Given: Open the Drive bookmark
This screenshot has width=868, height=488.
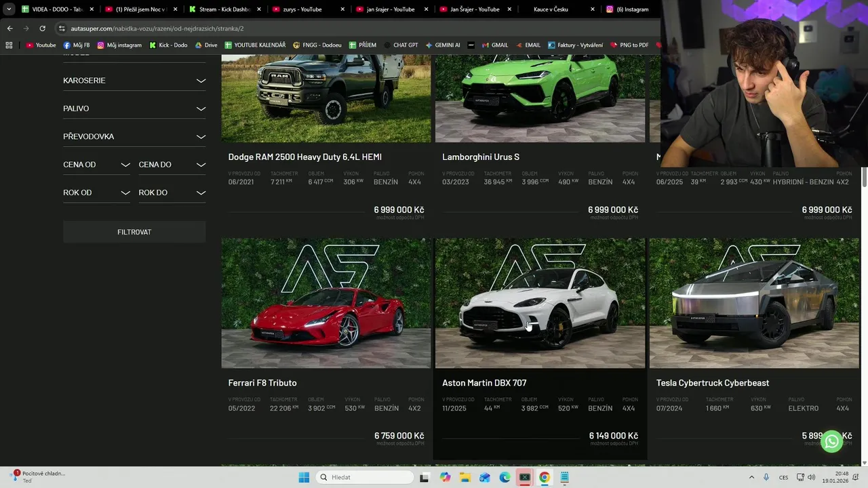Looking at the screenshot, I should pyautogui.click(x=206, y=45).
